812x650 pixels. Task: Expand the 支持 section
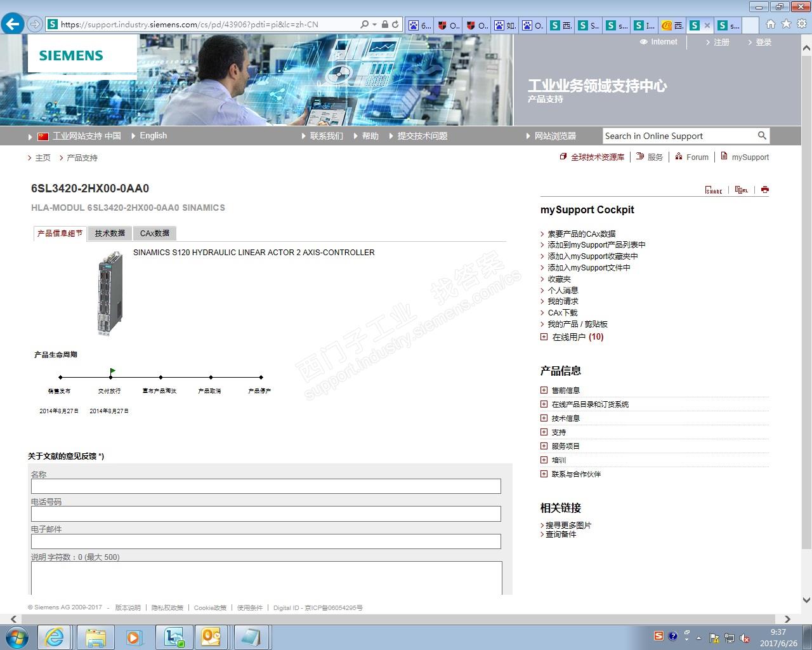click(x=544, y=432)
